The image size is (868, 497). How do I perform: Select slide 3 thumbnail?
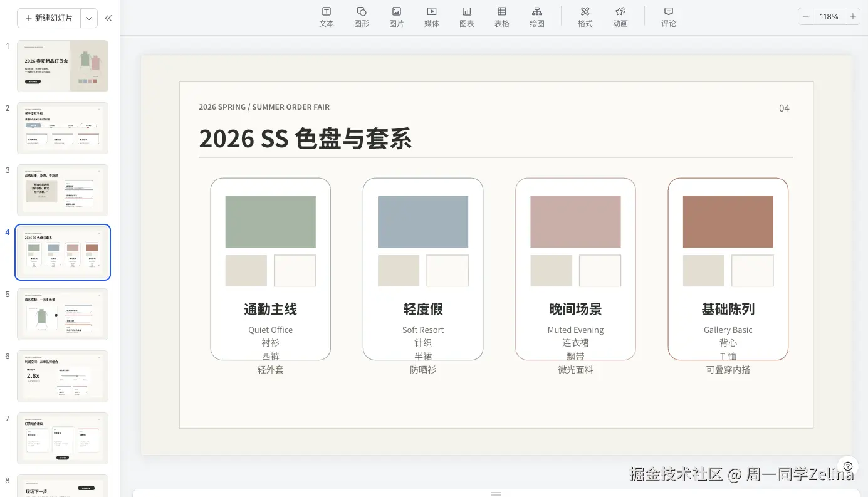[63, 190]
